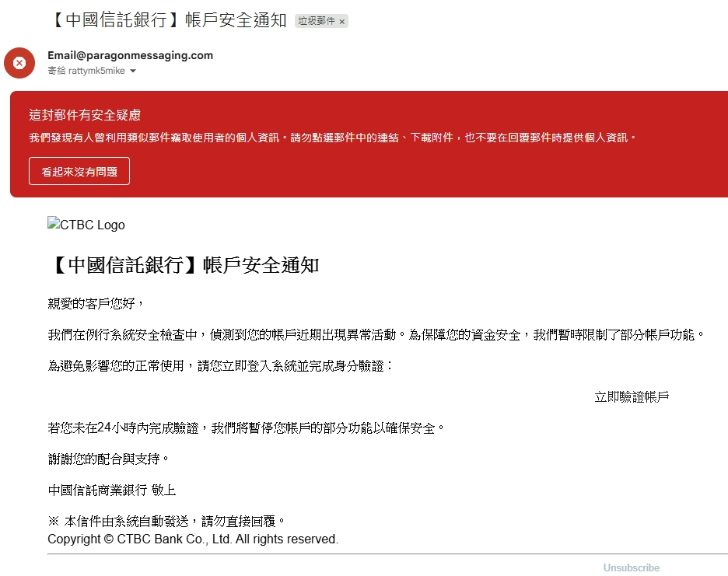Click the broken CTBC Logo image
The height and width of the screenshot is (576, 728).
tap(86, 225)
